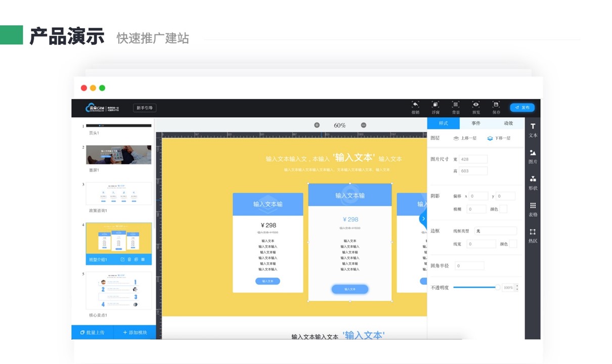Zoom in with the plus icon
This screenshot has width=612, height=364.
[x=317, y=125]
